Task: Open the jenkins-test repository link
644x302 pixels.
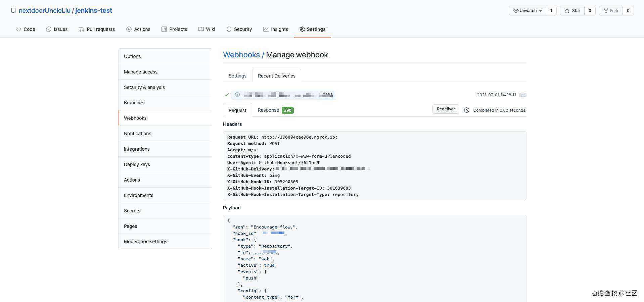Action: [94, 10]
